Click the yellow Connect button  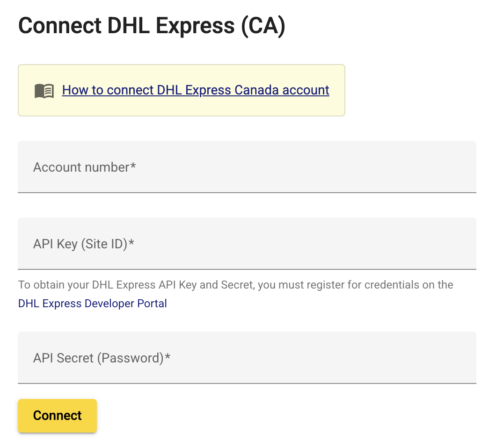click(57, 415)
